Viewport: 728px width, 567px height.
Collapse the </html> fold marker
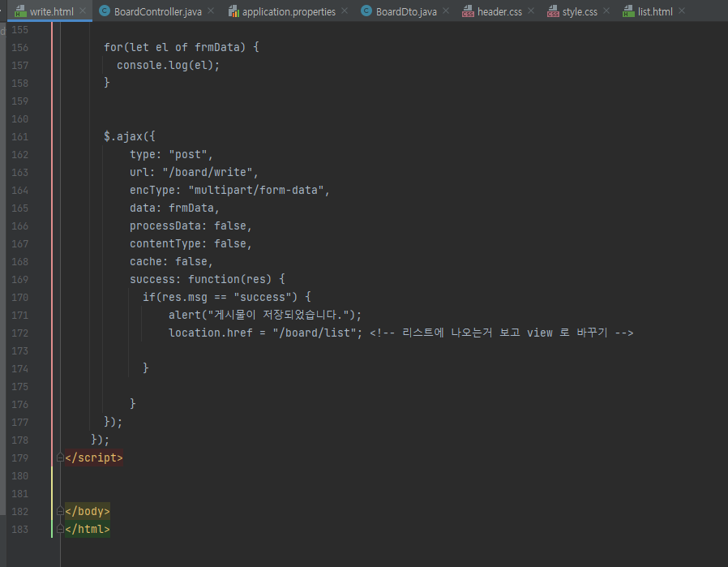coord(60,529)
